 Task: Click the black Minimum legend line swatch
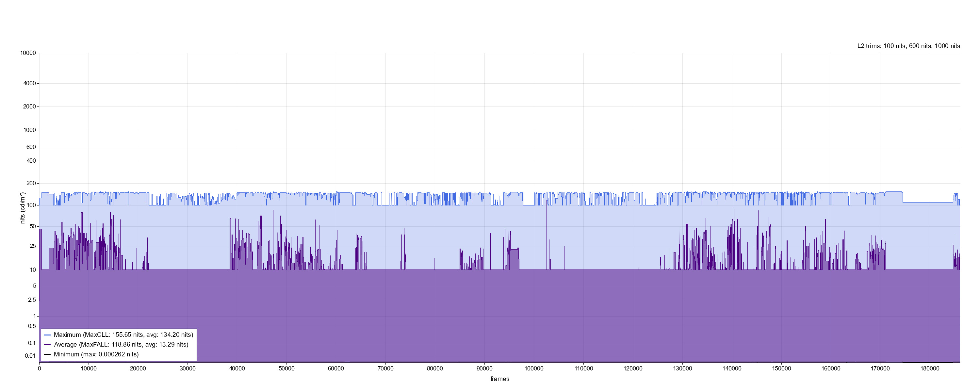pos(48,354)
